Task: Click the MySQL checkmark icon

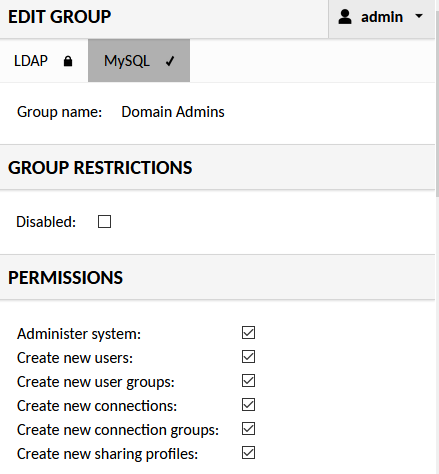Action: pos(170,61)
